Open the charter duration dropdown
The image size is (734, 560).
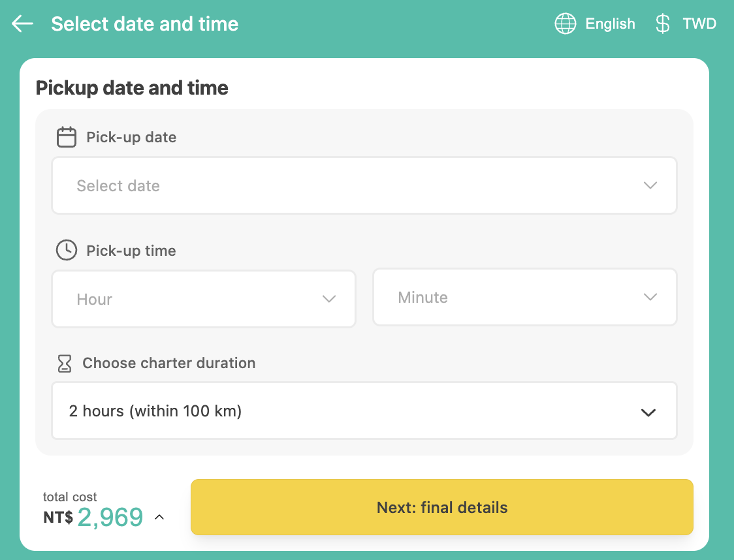click(x=364, y=411)
